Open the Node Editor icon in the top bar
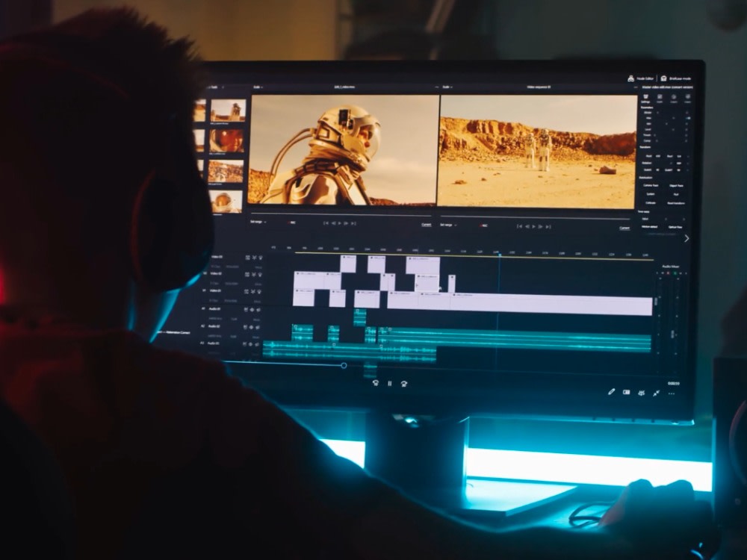747x560 pixels. [630, 78]
